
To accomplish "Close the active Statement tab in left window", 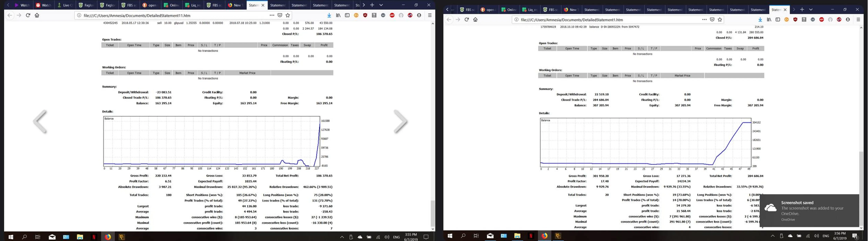I will pos(263,5).
